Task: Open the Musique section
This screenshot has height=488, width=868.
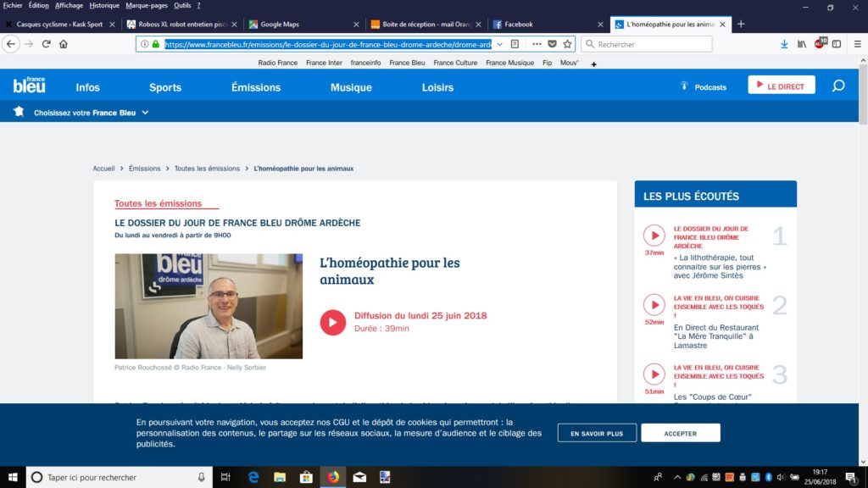Action: (351, 87)
